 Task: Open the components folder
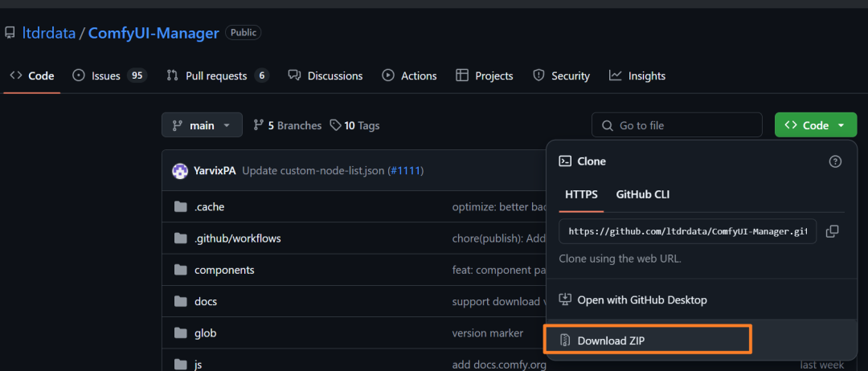224,271
